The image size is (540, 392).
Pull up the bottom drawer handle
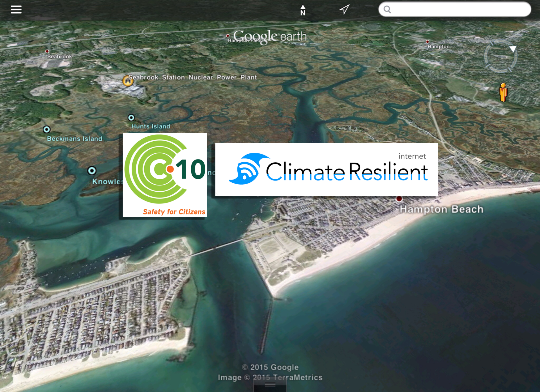click(x=270, y=384)
